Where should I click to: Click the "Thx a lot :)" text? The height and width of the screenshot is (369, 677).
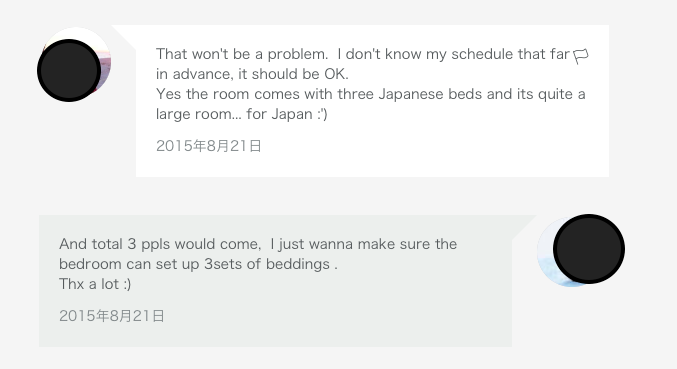click(x=95, y=284)
